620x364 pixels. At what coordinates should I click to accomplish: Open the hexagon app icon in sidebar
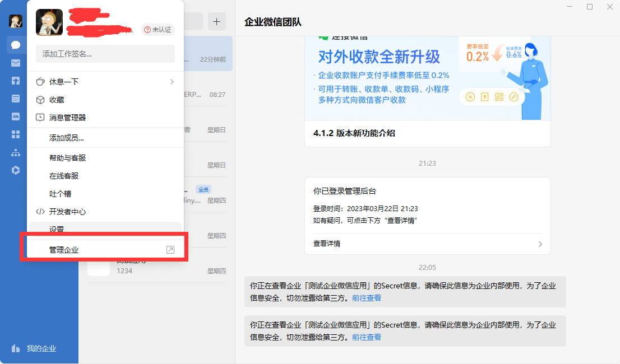click(16, 170)
